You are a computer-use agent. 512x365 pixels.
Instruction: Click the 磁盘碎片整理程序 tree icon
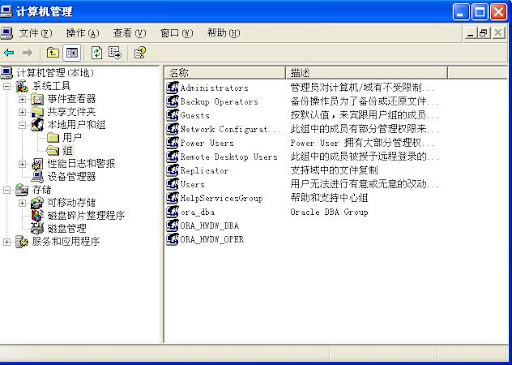[x=37, y=215]
